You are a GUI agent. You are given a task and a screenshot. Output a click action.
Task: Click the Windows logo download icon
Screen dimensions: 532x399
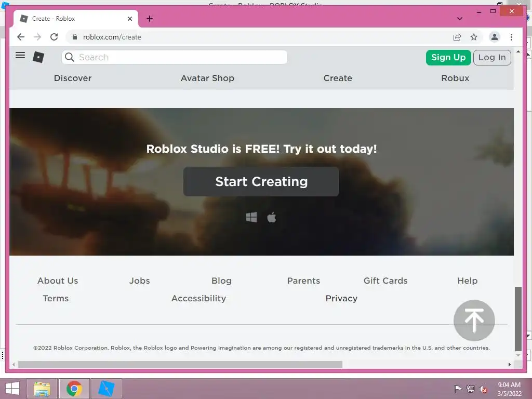251,217
